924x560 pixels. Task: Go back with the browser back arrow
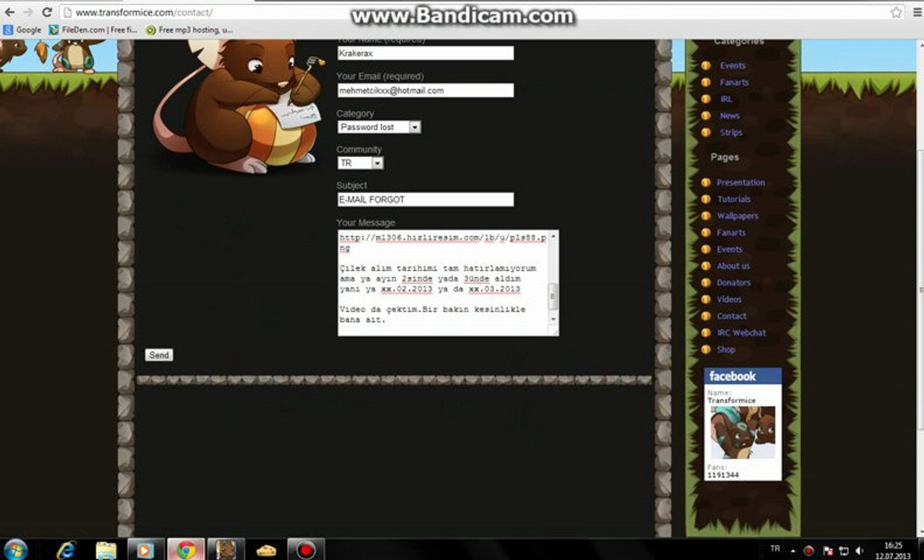tap(9, 12)
